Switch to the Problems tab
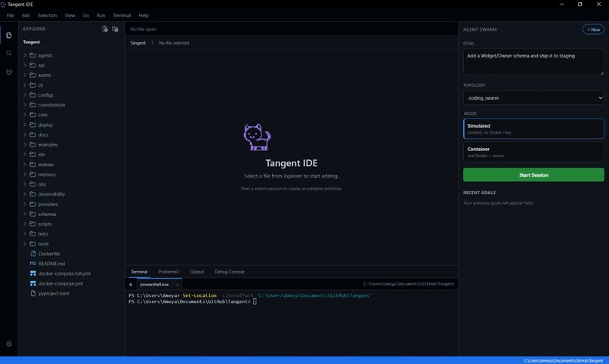Image resolution: width=609 pixels, height=364 pixels. point(168,272)
